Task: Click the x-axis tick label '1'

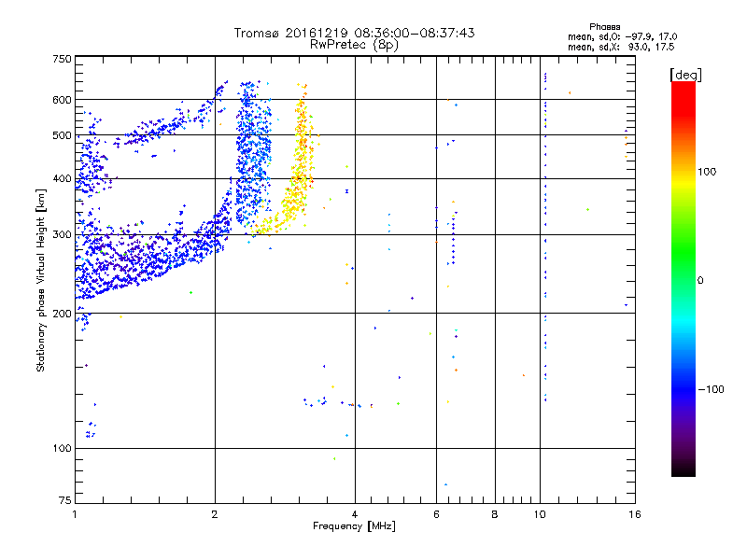Action: coord(75,514)
